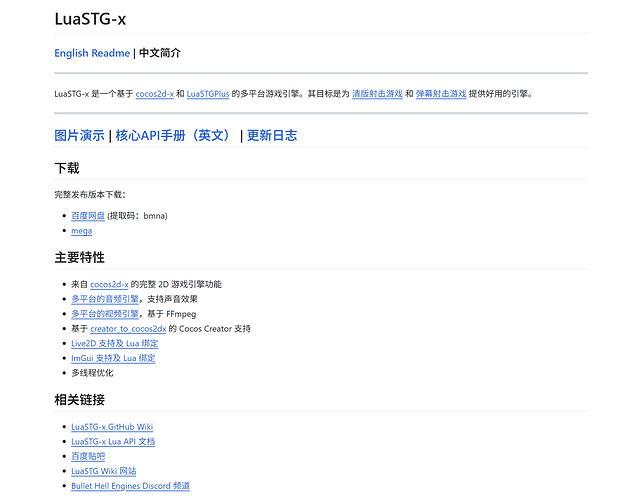
Task: Open the Bullet Hell Engines Discord 频道 link
Action: [x=130, y=486]
